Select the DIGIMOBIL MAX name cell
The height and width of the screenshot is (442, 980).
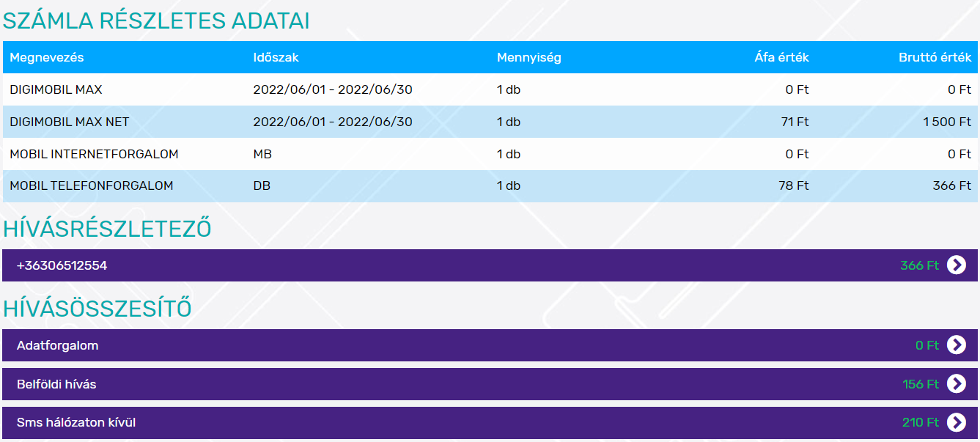coord(56,89)
